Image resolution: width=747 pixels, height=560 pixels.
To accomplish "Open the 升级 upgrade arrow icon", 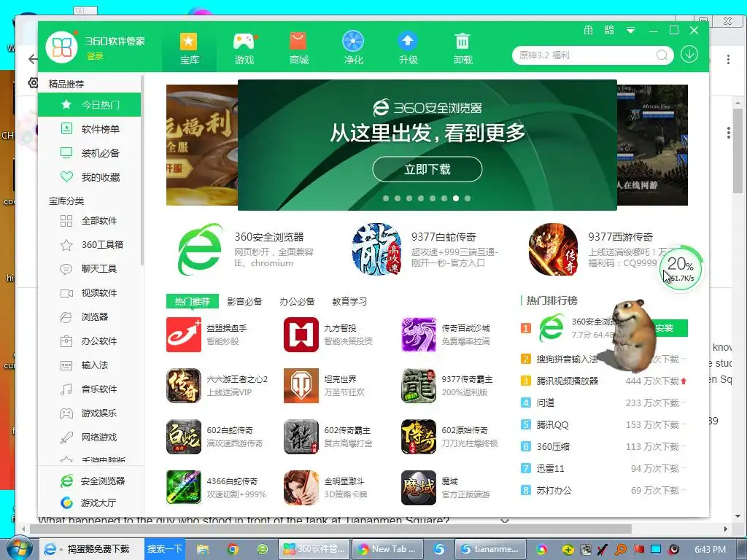I will [408, 41].
